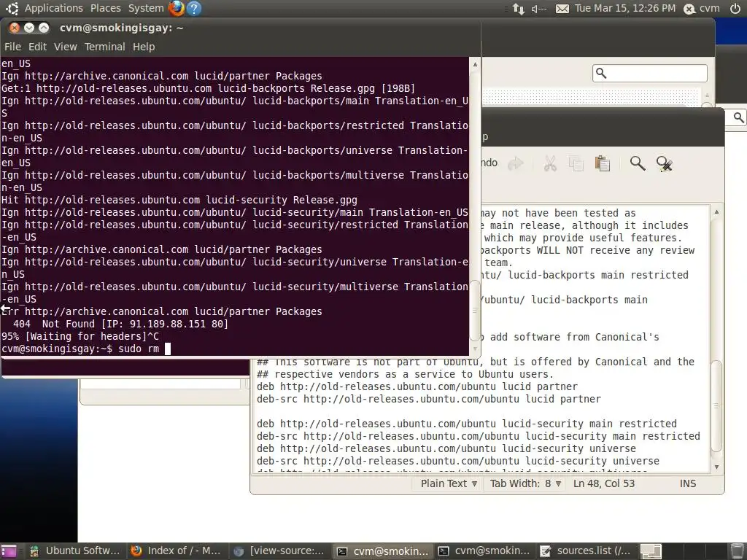Screen dimensions: 747x560
Task: Click 'deb-src ... lucid partner' line in gedit
Action: coord(429,399)
